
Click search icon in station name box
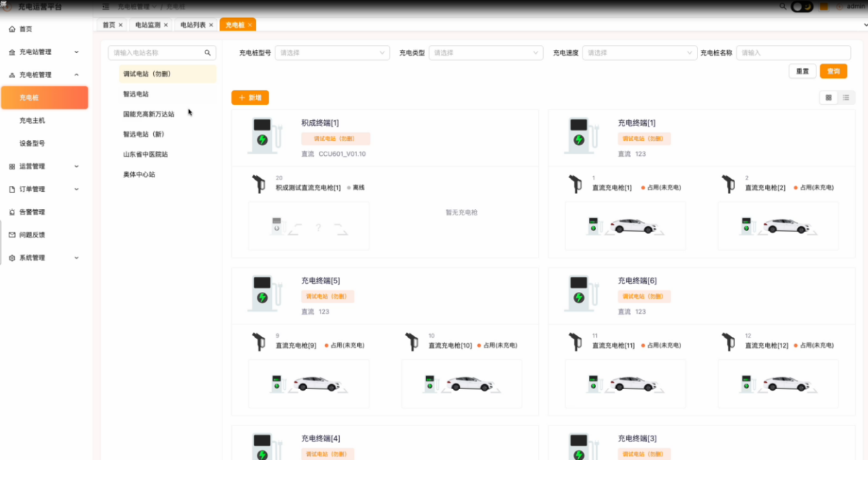click(x=208, y=53)
